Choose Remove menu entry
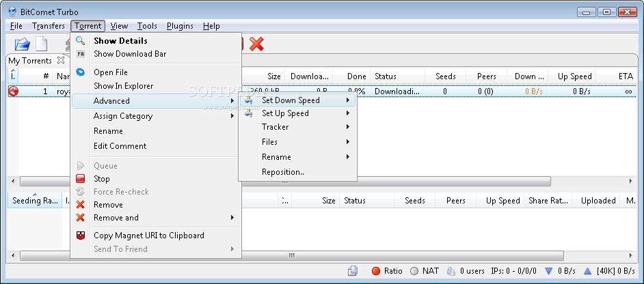 156,204
